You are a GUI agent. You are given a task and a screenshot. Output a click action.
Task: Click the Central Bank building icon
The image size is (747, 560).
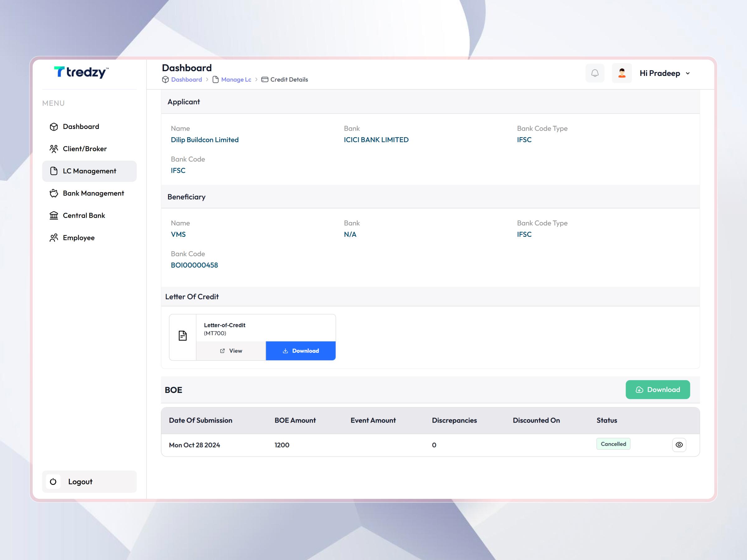click(x=54, y=215)
